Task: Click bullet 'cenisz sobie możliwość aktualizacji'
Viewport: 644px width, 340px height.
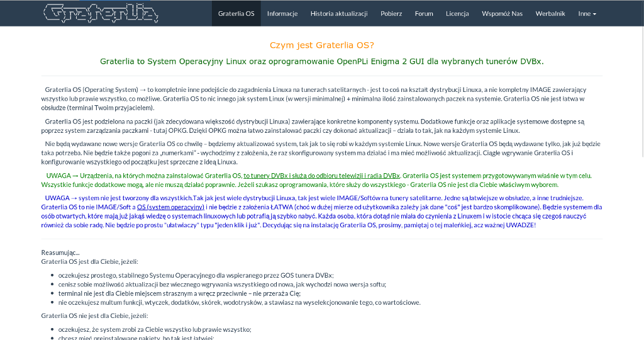Action: coord(222,285)
